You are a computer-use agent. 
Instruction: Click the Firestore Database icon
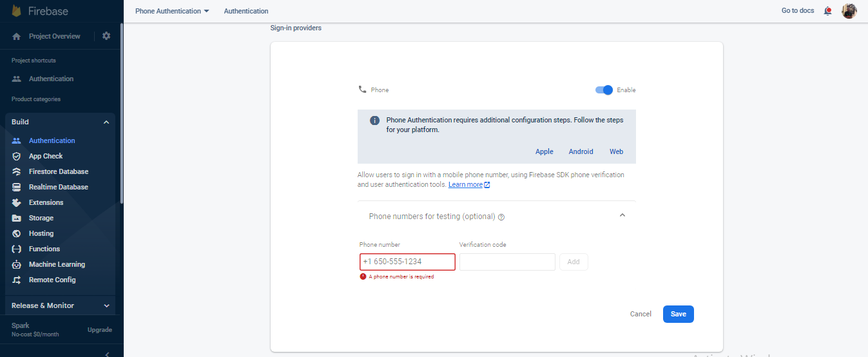coord(17,171)
